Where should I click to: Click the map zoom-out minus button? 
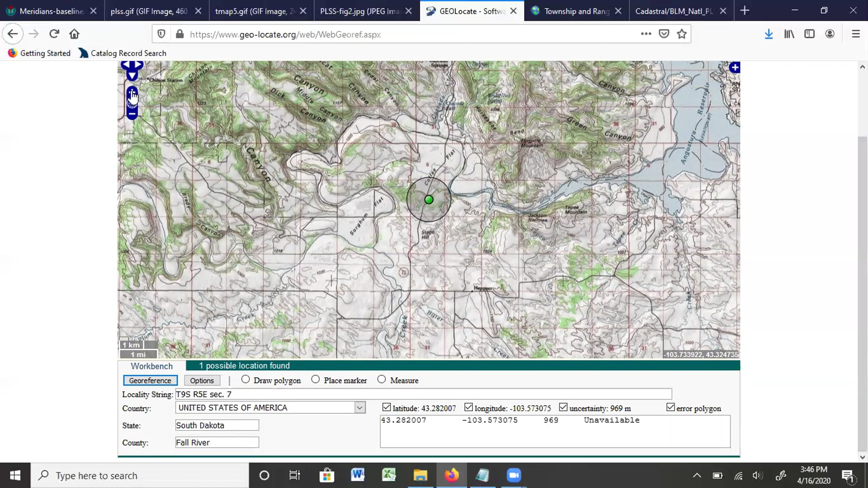point(132,114)
